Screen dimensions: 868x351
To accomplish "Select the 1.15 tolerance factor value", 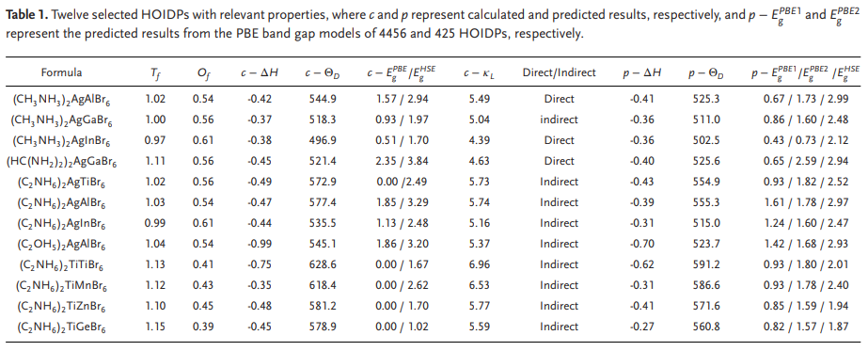I will [155, 327].
